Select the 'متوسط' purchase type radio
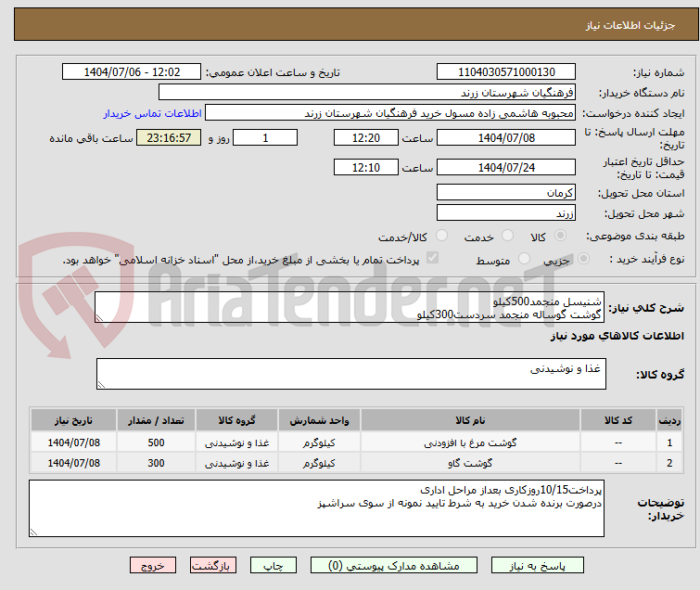 click(524, 259)
